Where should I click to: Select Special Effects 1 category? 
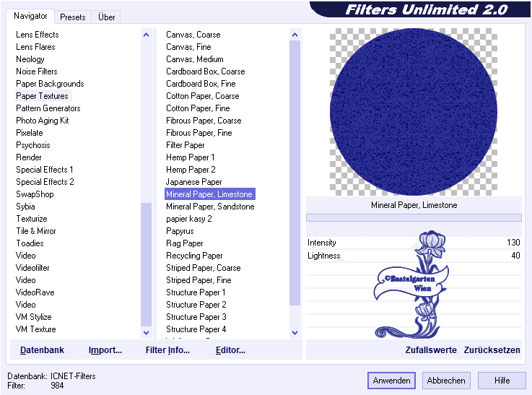click(45, 169)
